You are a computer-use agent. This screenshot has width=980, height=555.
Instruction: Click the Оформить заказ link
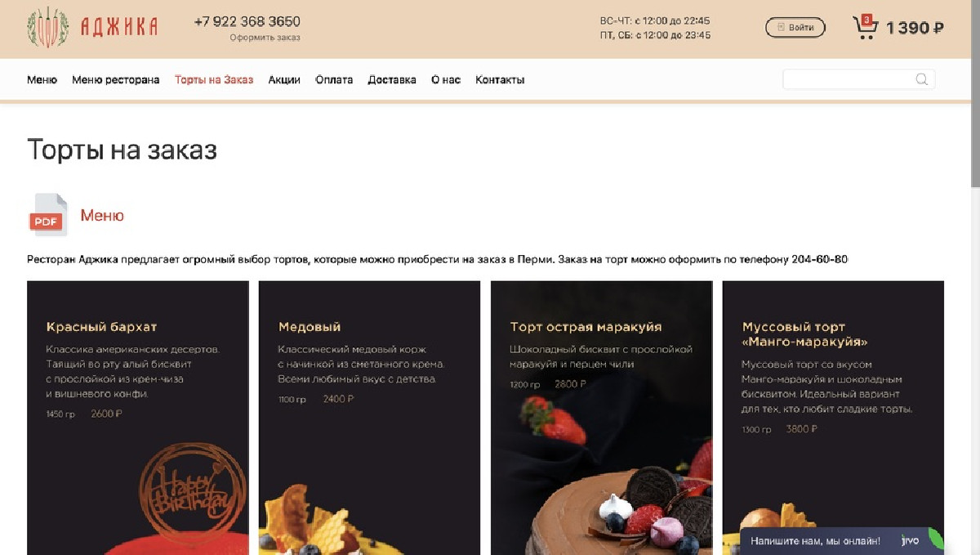tap(265, 38)
